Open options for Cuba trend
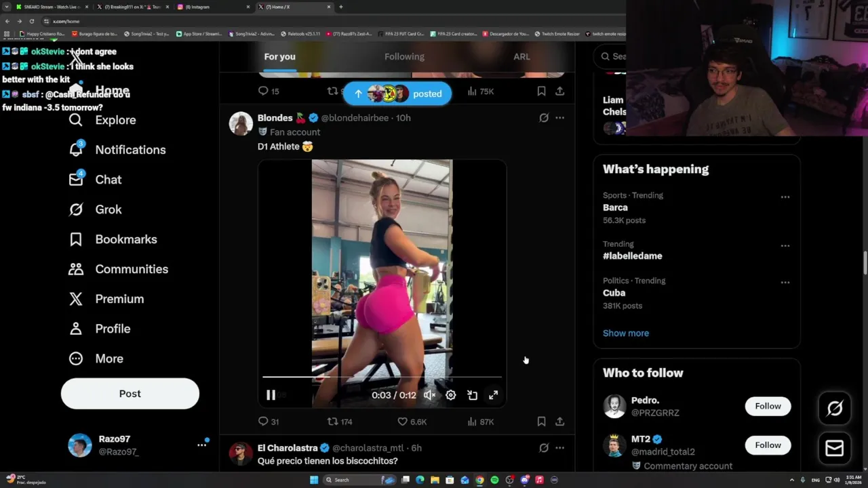This screenshot has width=868, height=488. pos(785,283)
